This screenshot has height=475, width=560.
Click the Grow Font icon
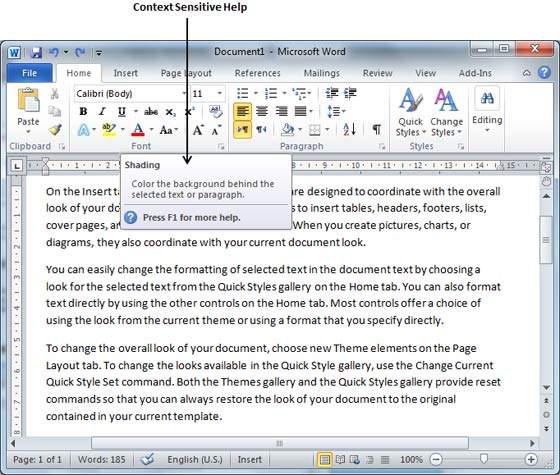198,130
